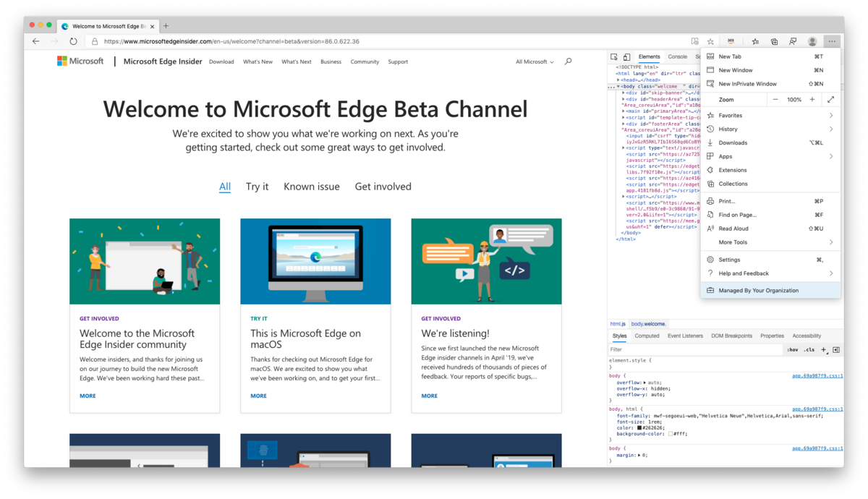
Task: Close the Welcome to Microsoft Edge tab
Action: click(x=152, y=26)
